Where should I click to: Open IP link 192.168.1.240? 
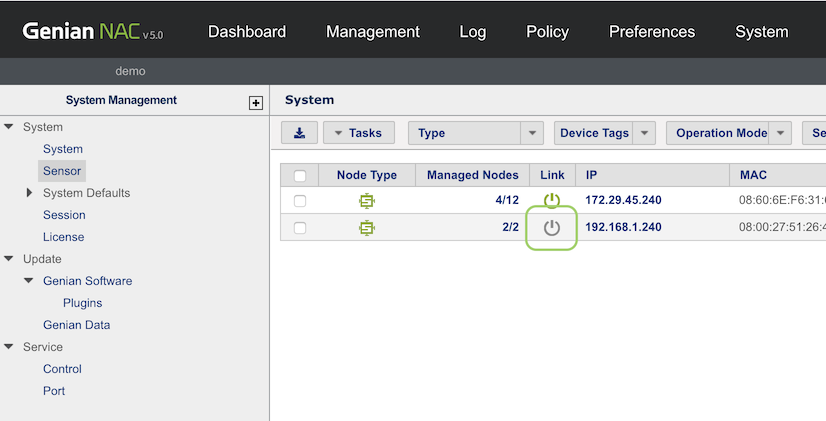tap(623, 228)
